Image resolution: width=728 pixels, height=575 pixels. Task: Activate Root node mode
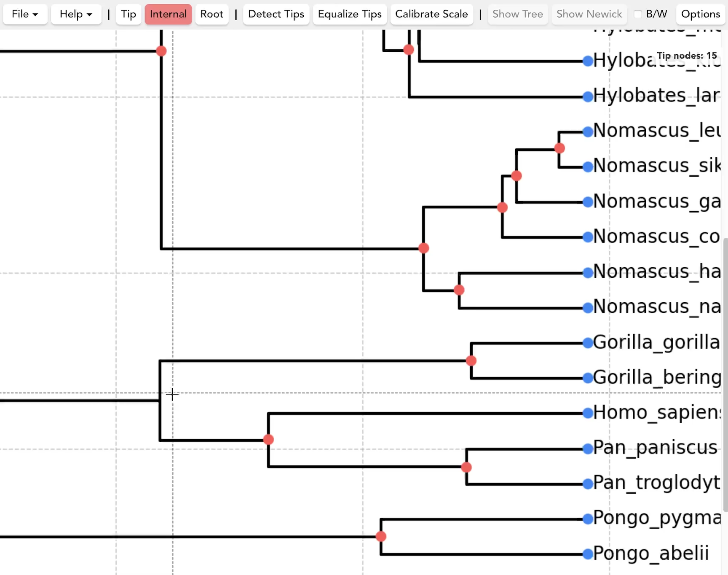point(211,14)
